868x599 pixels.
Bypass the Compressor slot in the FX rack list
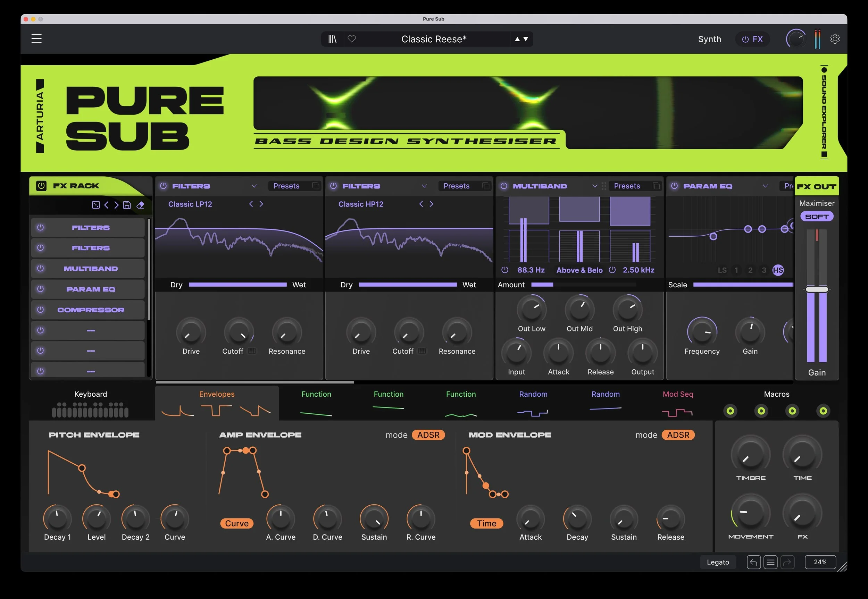(x=41, y=310)
